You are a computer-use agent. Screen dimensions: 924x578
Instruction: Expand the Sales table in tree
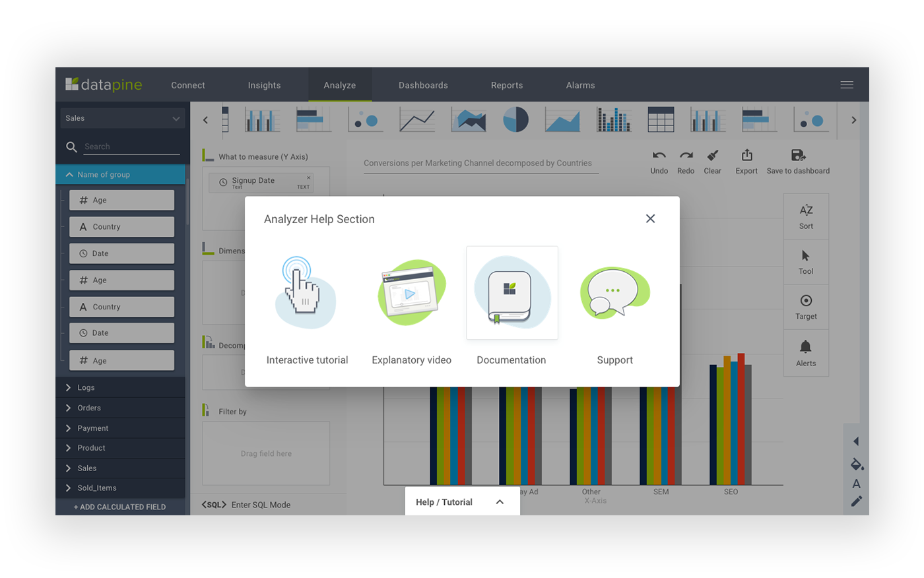click(120, 468)
